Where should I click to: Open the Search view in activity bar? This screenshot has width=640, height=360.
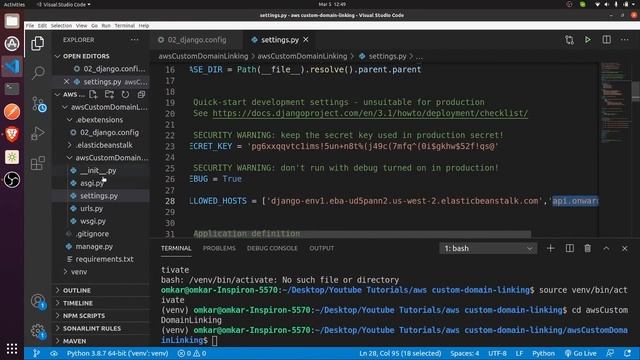click(x=38, y=73)
